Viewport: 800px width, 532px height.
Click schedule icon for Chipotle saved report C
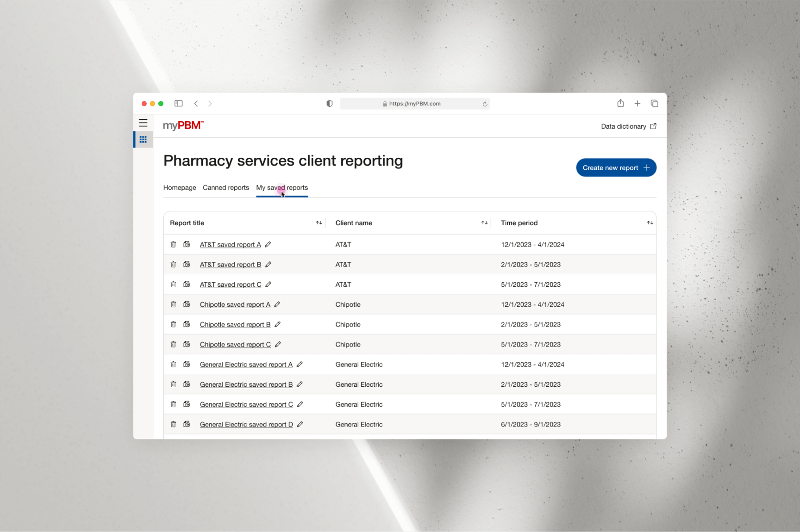tap(187, 344)
